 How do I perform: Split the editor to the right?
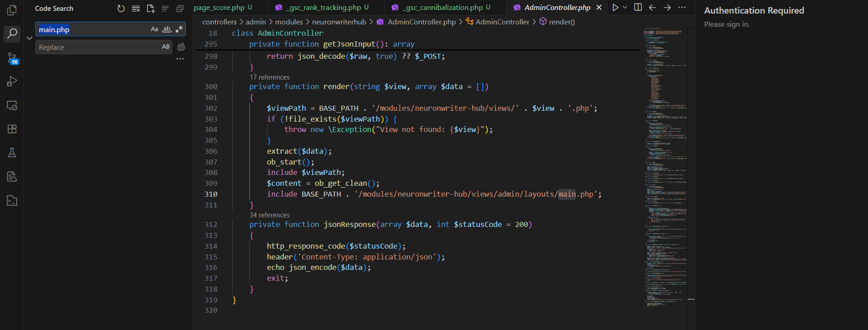click(638, 7)
